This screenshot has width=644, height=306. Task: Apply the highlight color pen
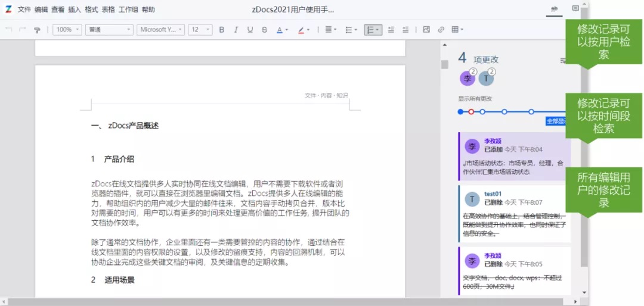301,30
